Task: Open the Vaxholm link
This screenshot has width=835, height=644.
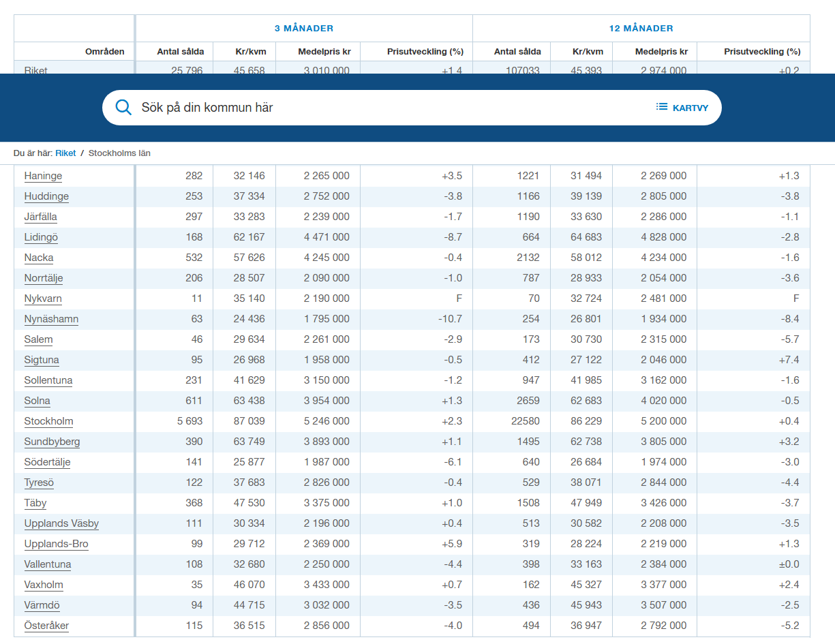Action: (44, 585)
